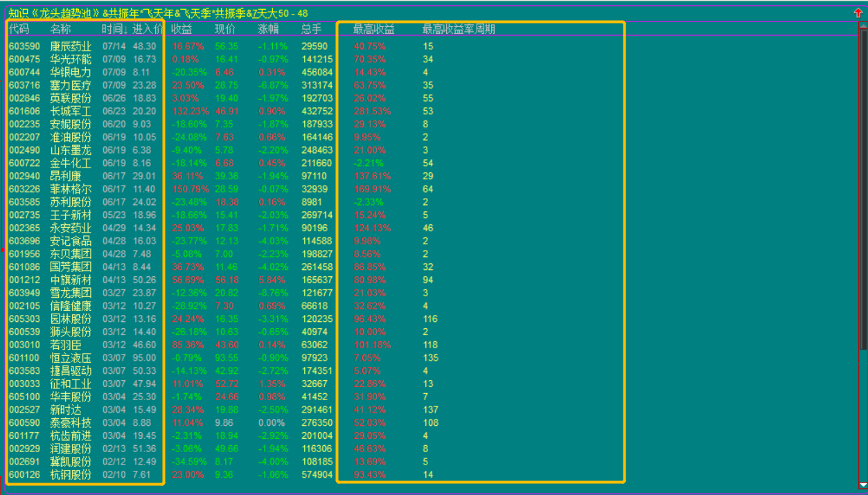Screen dimensions: 868x495
Task: Select the 润建股份 stock name
Action: tap(71, 449)
